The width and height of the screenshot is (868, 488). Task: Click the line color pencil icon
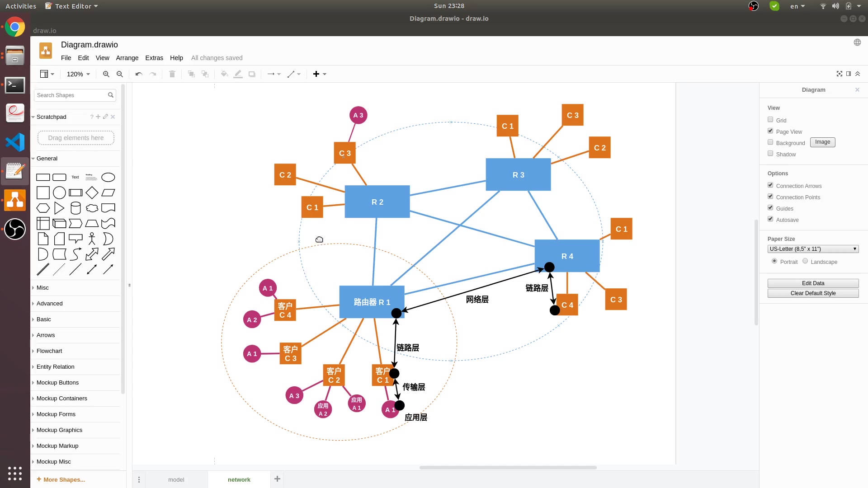[x=238, y=74]
